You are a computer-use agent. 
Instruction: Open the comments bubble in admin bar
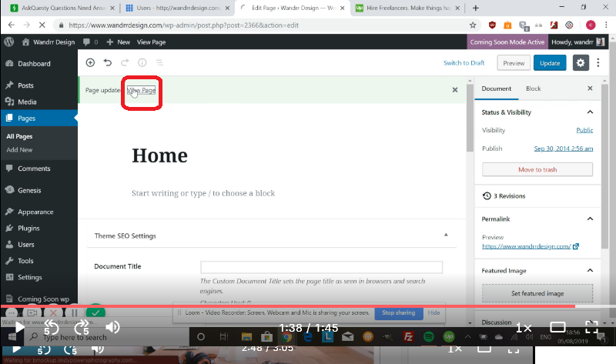90,42
